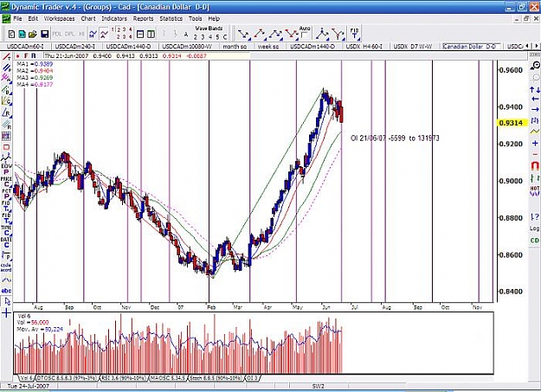Toggle Wave Bands level 2
This screenshot has height=392, width=541.
196,37
